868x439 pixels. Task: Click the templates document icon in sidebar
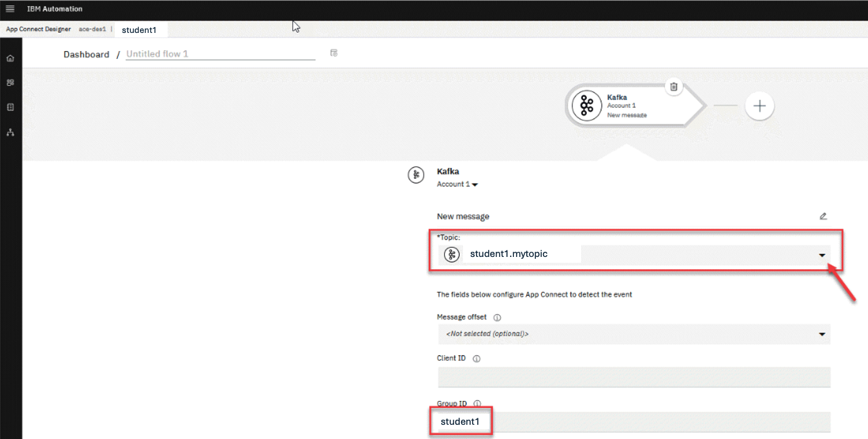(10, 108)
